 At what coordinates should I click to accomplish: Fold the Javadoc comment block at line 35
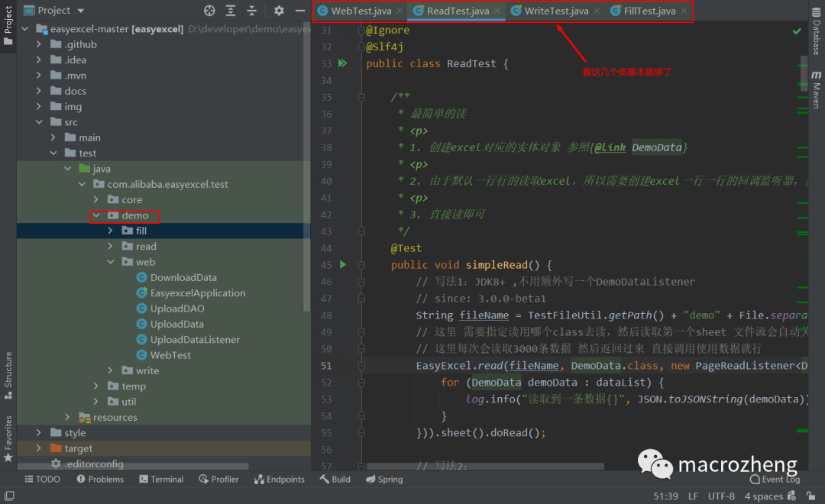[361, 97]
